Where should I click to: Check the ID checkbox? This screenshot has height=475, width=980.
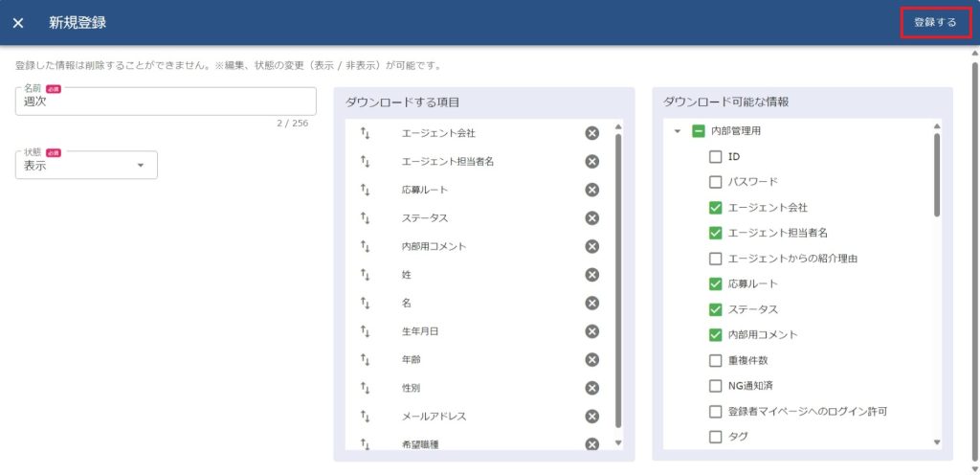pos(715,156)
